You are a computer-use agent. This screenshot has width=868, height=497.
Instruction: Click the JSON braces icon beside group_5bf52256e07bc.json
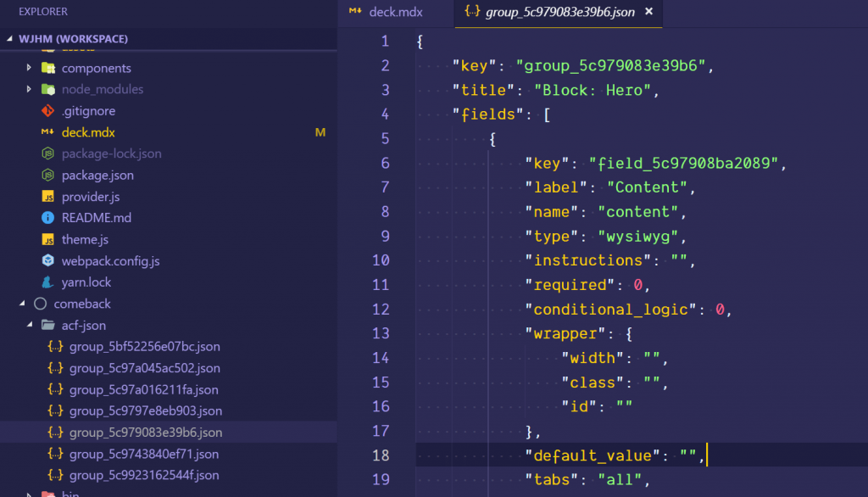(55, 347)
